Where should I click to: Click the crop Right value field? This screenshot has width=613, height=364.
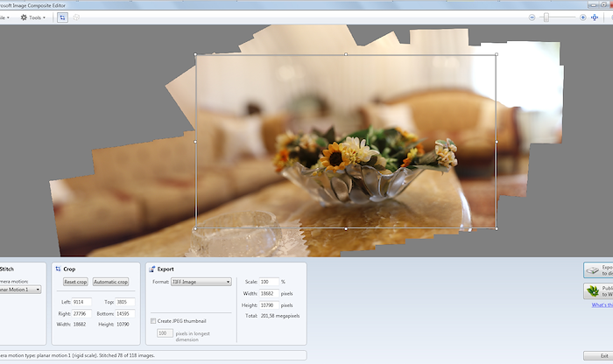pos(81,313)
